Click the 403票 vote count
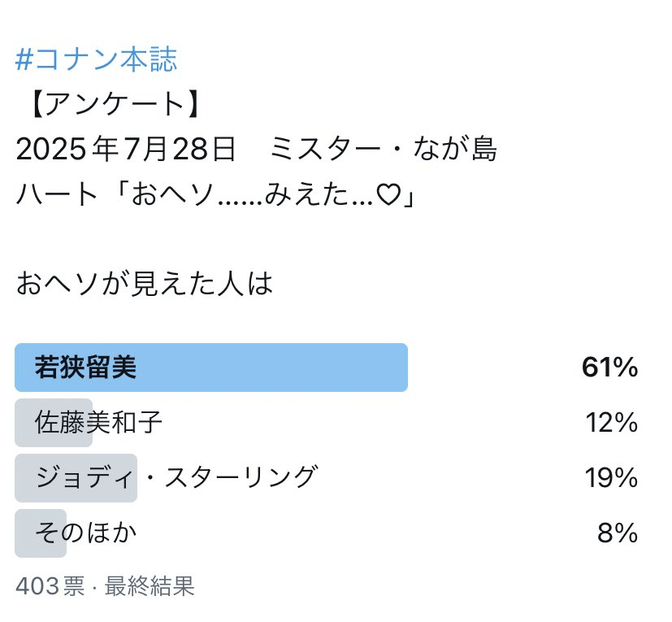This screenshot has height=622, width=672. 50,586
